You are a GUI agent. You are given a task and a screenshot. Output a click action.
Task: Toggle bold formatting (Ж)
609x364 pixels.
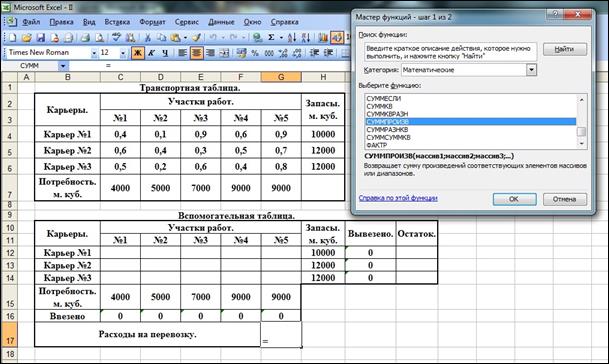click(137, 52)
